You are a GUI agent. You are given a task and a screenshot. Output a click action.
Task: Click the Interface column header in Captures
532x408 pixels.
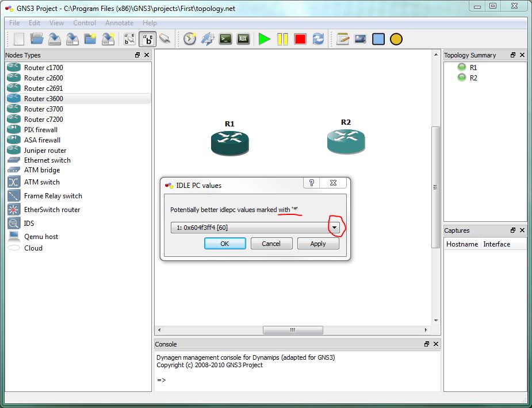(x=504, y=244)
